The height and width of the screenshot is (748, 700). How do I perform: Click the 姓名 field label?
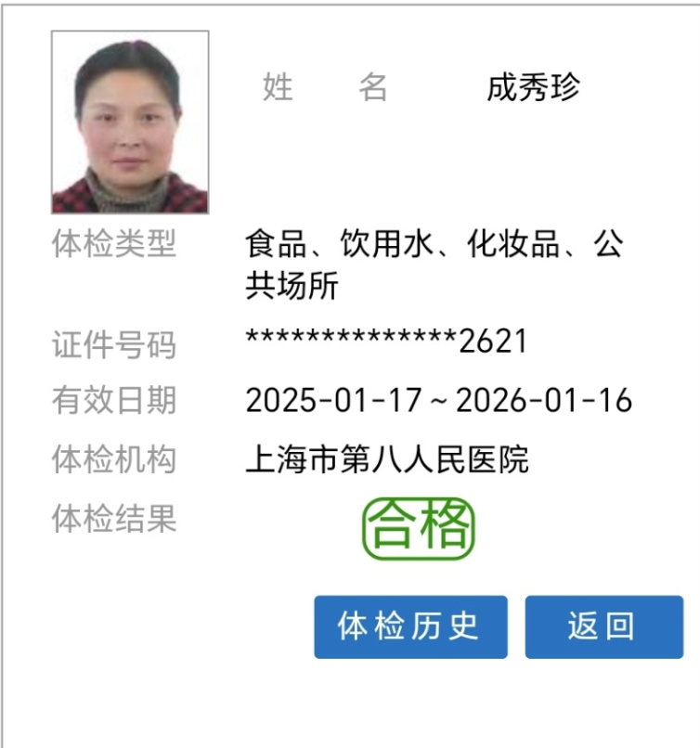(x=325, y=87)
